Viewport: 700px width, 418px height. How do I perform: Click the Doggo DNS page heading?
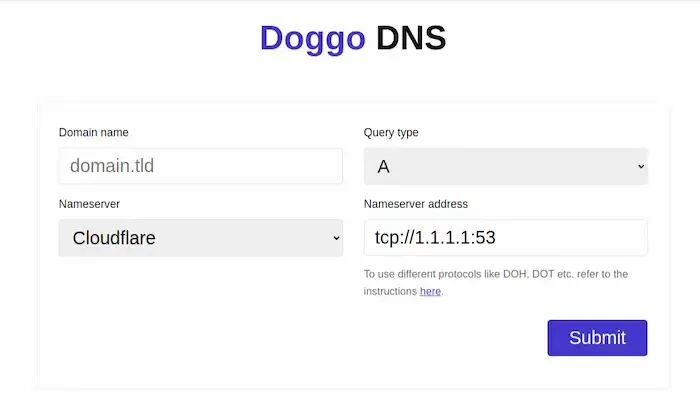[x=353, y=38]
